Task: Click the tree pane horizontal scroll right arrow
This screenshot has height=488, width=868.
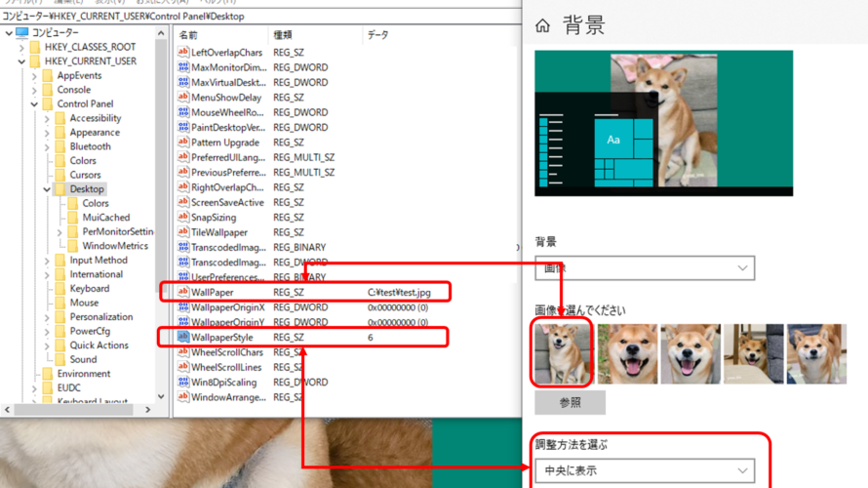Action: click(148, 410)
